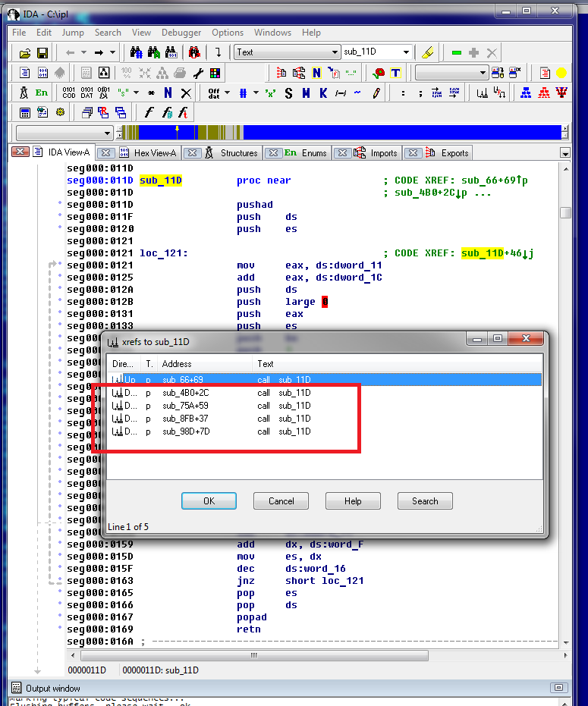This screenshot has height=706, width=588.
Task: Click the yellow highlighter icon
Action: [x=428, y=53]
